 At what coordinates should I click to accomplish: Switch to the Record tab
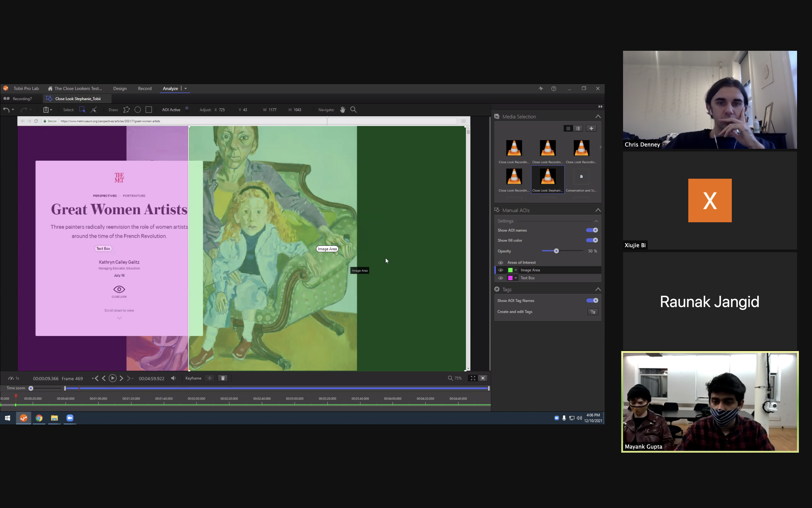click(145, 88)
